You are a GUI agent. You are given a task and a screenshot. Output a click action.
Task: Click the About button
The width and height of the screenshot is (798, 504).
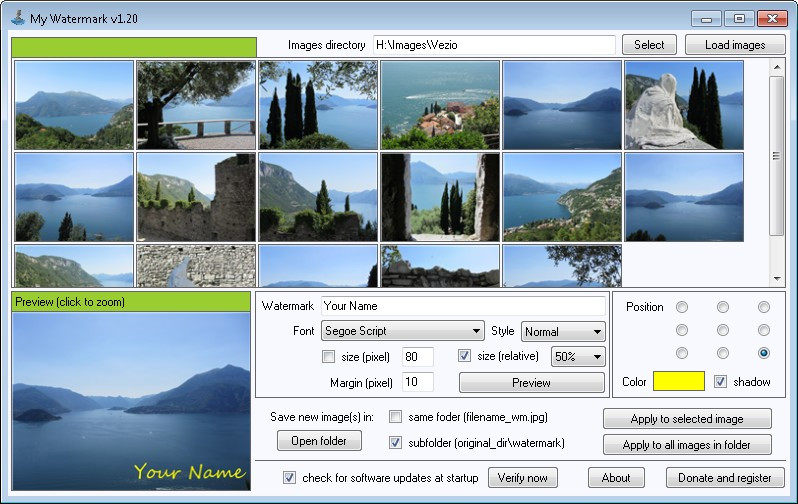point(616,478)
